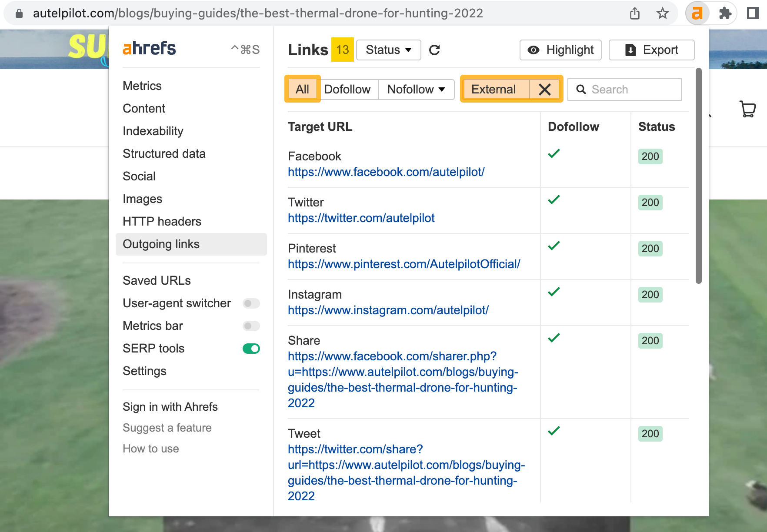
Task: Open Structured data section
Action: tap(164, 154)
